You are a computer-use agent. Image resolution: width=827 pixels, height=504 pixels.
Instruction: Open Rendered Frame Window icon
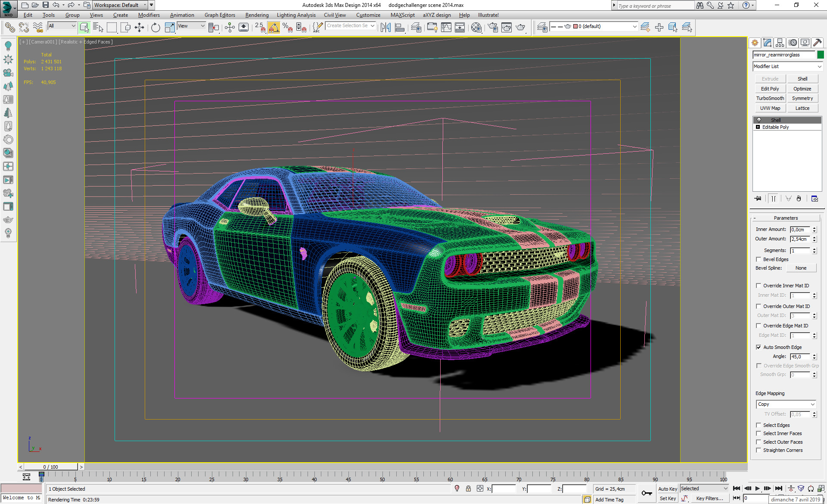click(x=507, y=28)
